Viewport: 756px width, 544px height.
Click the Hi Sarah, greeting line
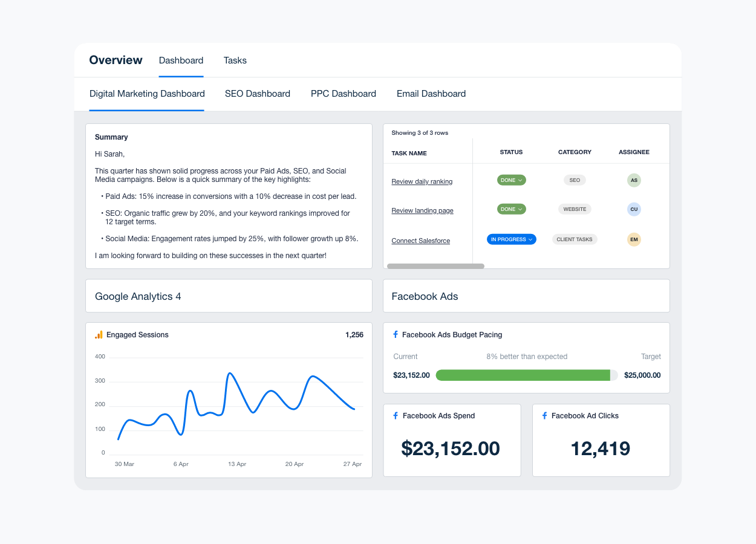click(x=109, y=154)
